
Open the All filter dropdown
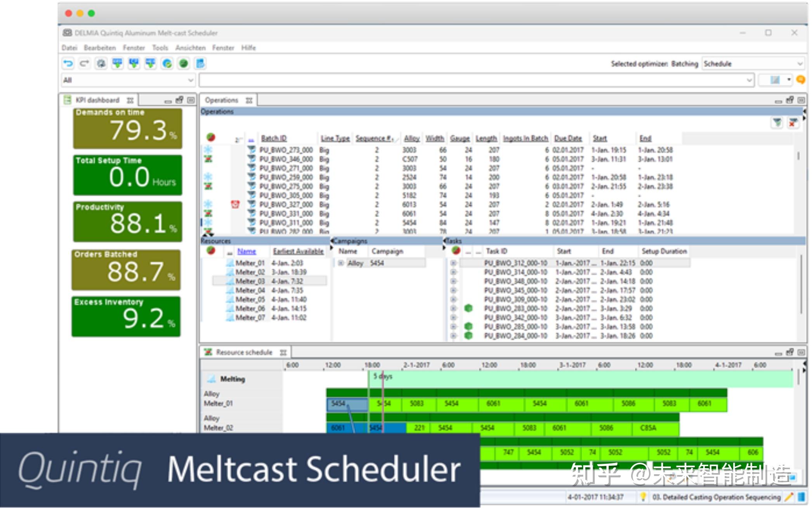click(191, 80)
